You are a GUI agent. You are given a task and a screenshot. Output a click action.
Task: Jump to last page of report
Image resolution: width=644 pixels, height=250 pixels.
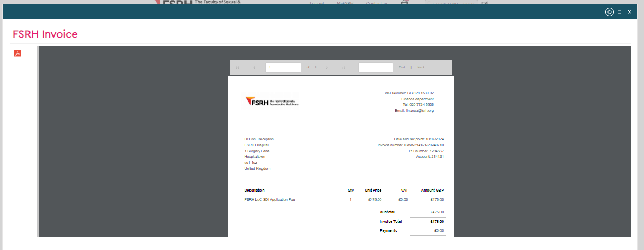point(343,67)
